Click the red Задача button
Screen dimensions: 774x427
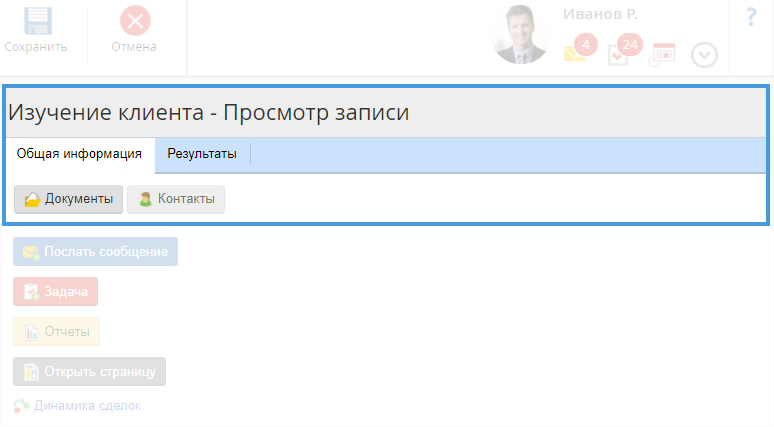tap(55, 291)
